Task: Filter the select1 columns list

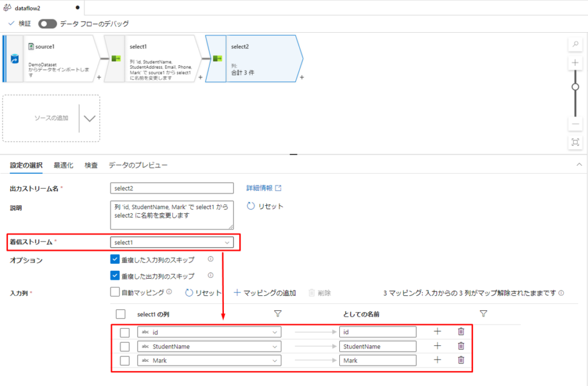Action: click(277, 313)
